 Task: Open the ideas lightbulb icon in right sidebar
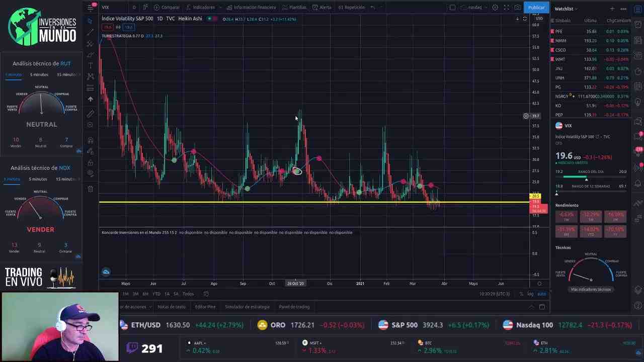pyautogui.click(x=637, y=102)
